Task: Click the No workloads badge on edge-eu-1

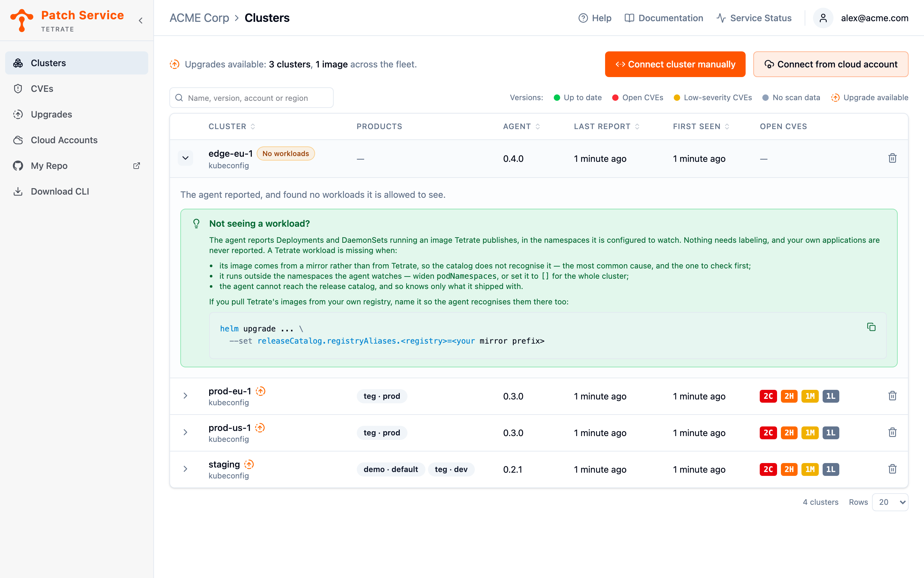Action: pos(286,153)
